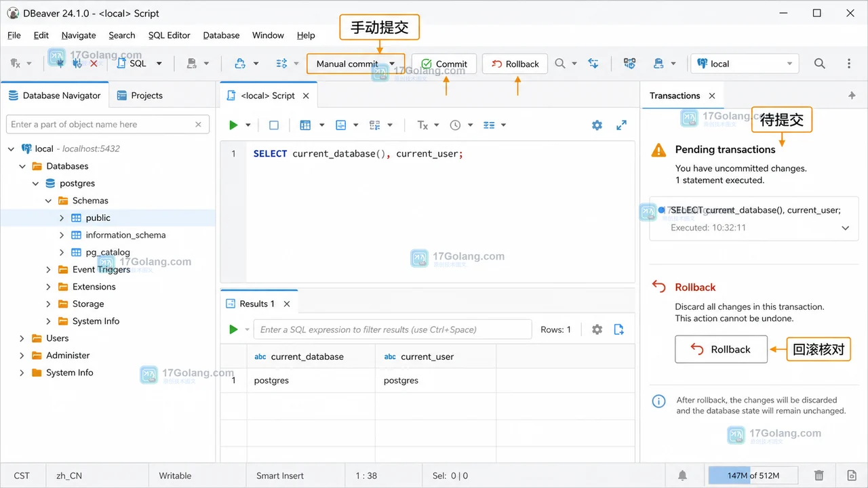Click the toolbar Rollback button
The height and width of the screenshot is (488, 868).
pyautogui.click(x=515, y=64)
